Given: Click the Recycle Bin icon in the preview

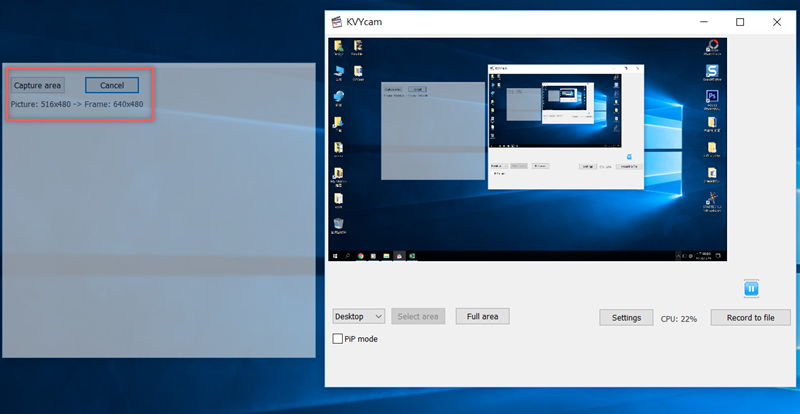Looking at the screenshot, I should tap(339, 224).
